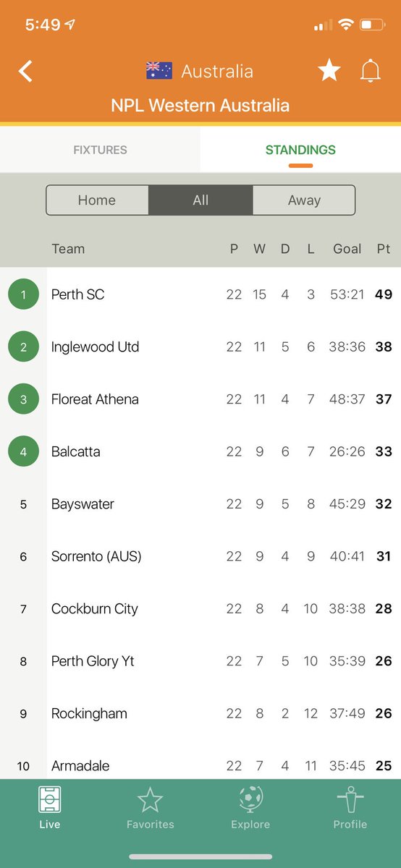The height and width of the screenshot is (868, 401).
Task: Select the All standings filter
Action: (200, 200)
